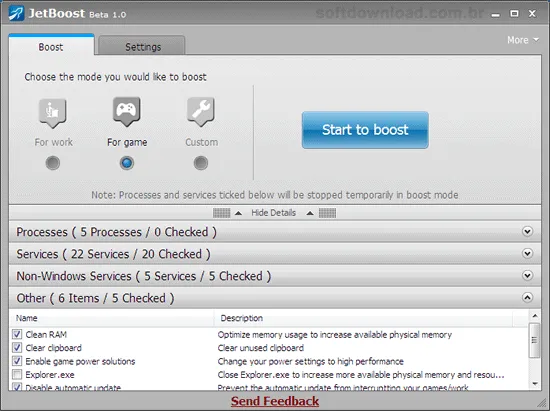
Task: Click 'Clear unused clipboard' description
Action: tap(261, 348)
